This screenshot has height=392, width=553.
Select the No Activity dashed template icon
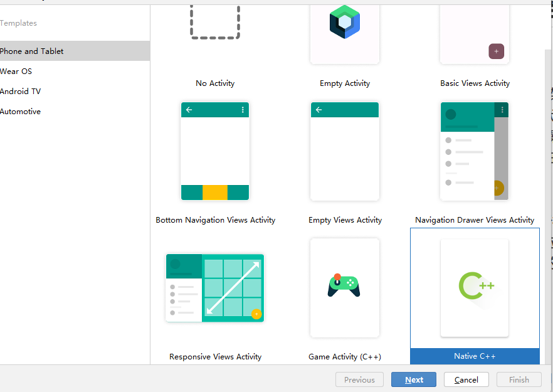tap(215, 23)
